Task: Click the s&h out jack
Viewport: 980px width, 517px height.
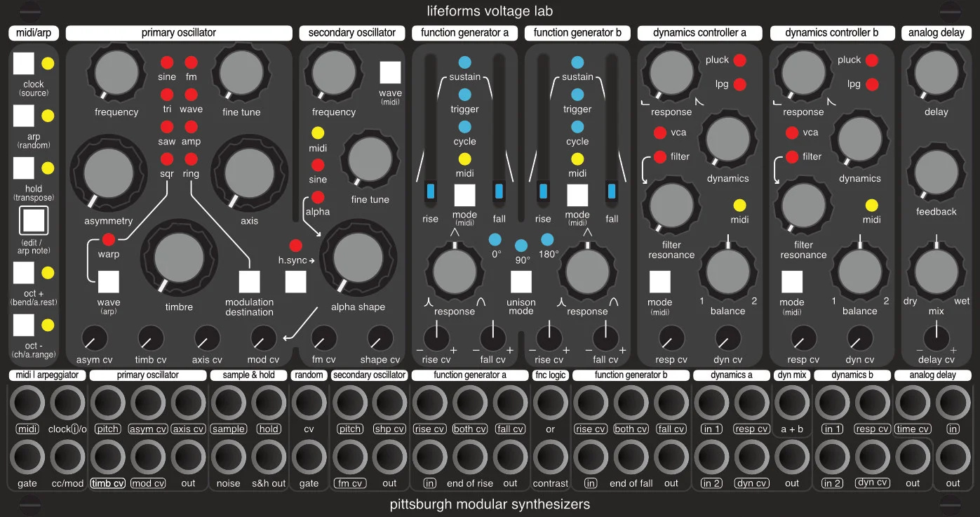Action: pos(269,457)
